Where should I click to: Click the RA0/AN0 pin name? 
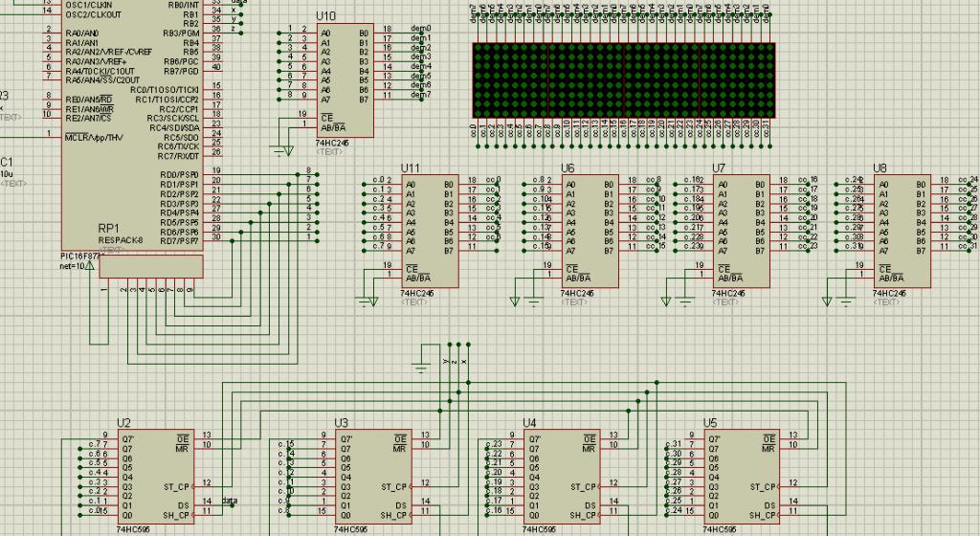click(82, 33)
